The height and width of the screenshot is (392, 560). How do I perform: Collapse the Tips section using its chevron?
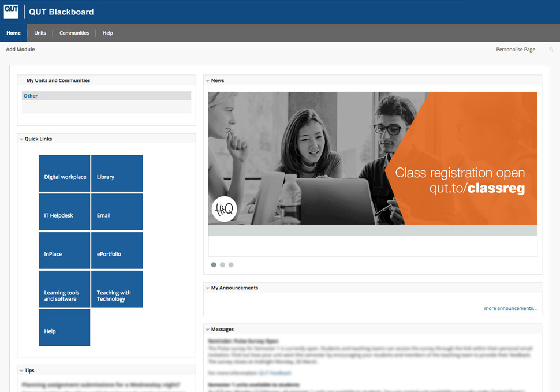pos(21,370)
